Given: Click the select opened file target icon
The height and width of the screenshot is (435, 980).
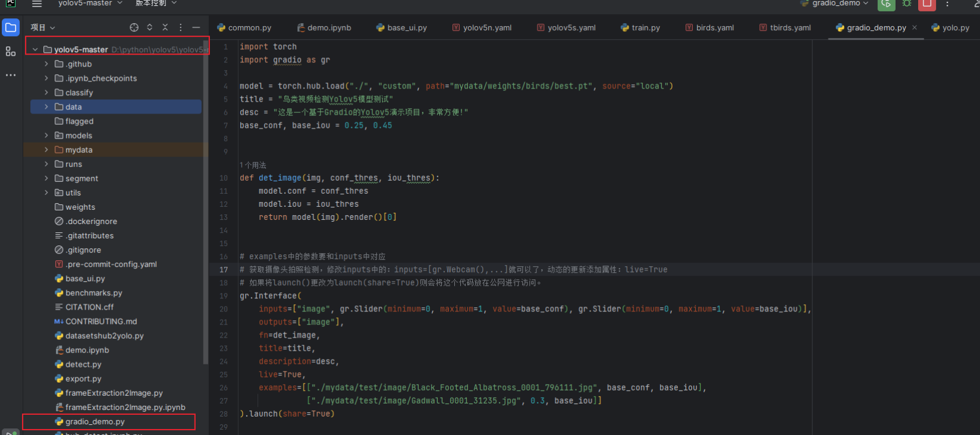Looking at the screenshot, I should [x=134, y=27].
